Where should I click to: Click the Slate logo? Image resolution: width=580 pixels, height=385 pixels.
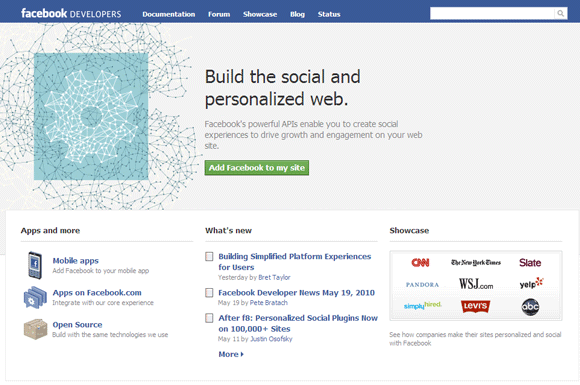[x=530, y=263]
